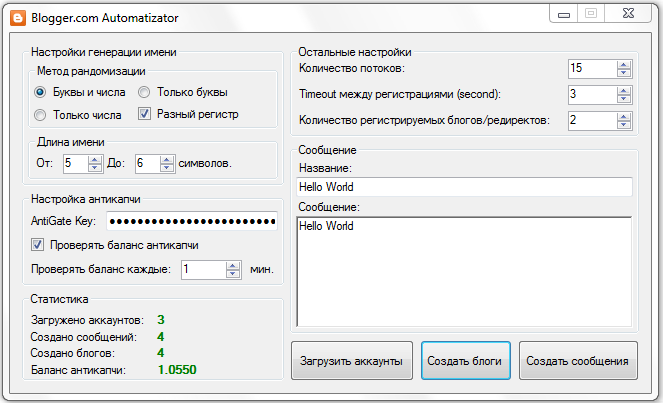Increase 'До' name length stepper

[x=167, y=159]
